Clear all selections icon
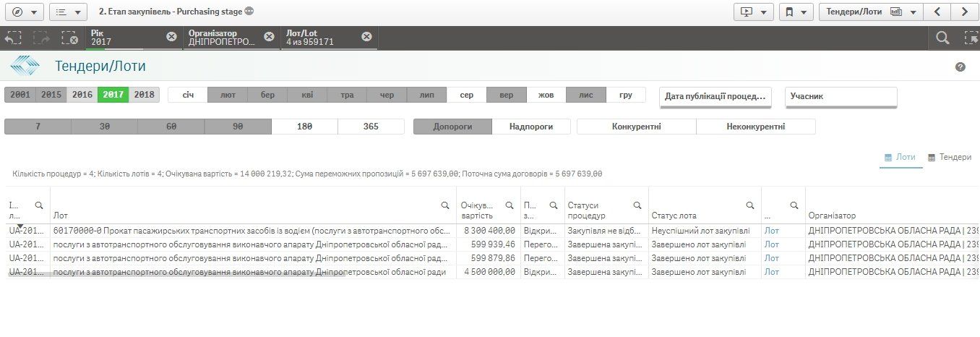980x337 pixels. [x=69, y=38]
